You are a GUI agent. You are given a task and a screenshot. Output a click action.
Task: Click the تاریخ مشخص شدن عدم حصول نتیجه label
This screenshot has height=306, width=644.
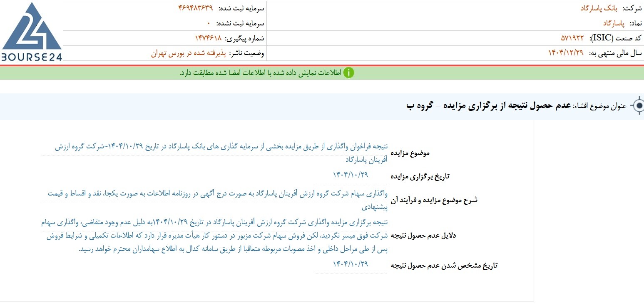pos(444,266)
